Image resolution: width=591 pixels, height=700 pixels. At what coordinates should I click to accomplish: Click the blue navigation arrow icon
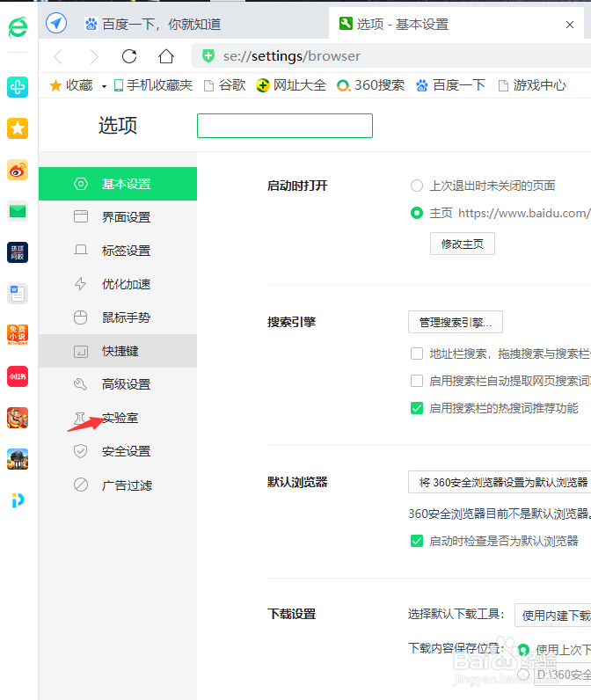point(56,23)
